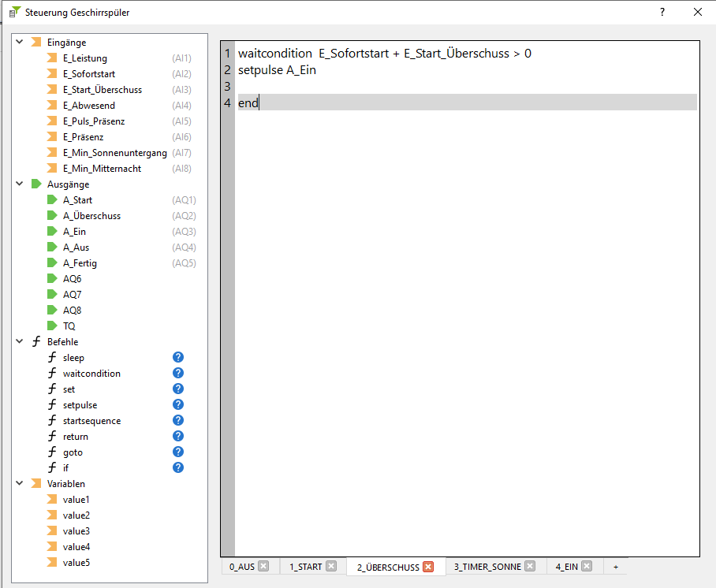Collapse the Ausgänge tree section
Viewport: 716px width, 588px height.
(x=20, y=184)
